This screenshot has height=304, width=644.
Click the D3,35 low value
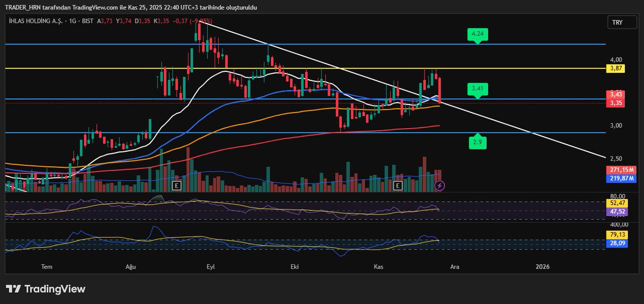tap(142, 21)
